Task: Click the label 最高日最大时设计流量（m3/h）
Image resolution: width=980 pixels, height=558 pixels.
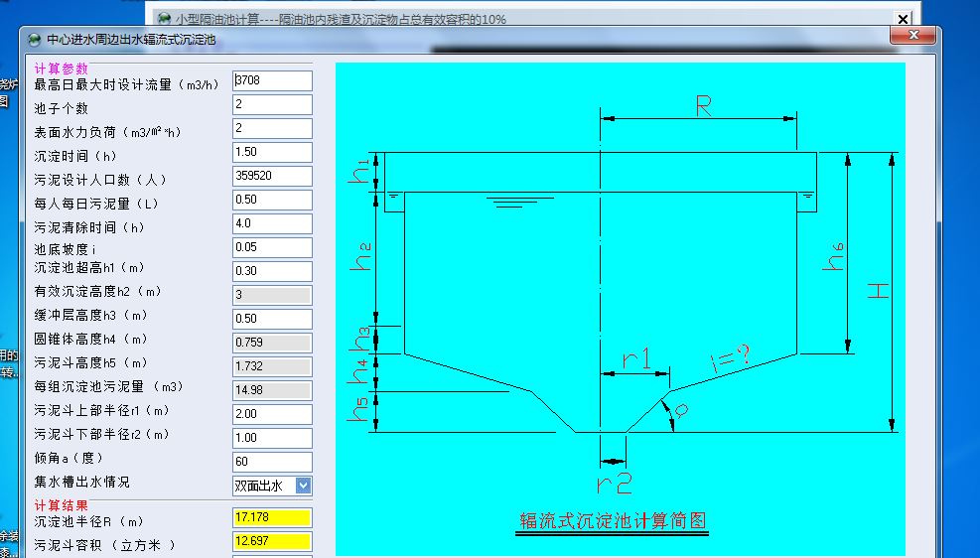Action: pos(127,84)
